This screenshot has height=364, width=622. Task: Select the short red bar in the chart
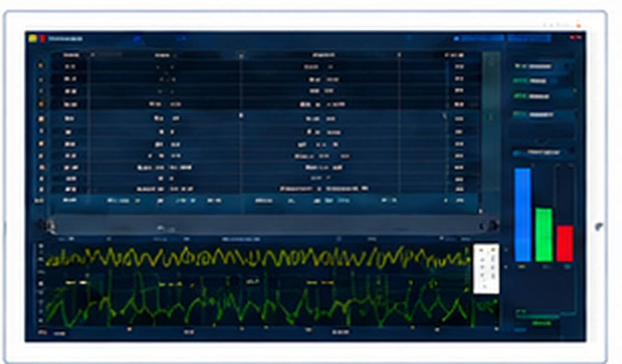[x=565, y=243]
